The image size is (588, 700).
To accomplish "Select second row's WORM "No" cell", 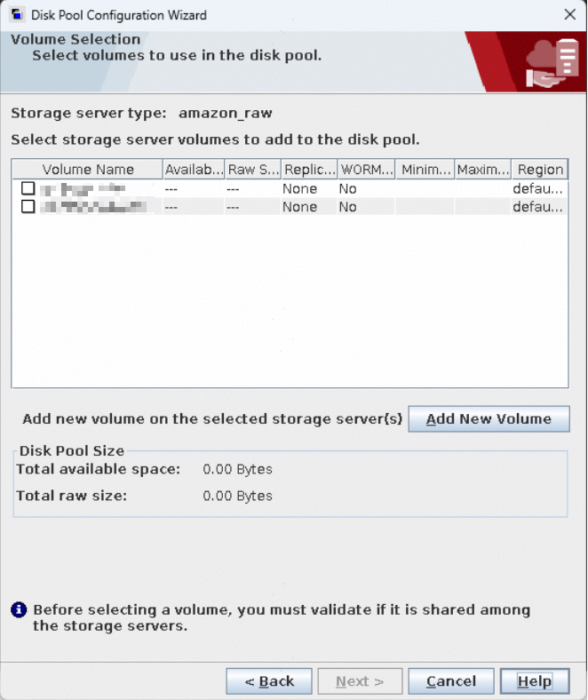I will point(347,207).
